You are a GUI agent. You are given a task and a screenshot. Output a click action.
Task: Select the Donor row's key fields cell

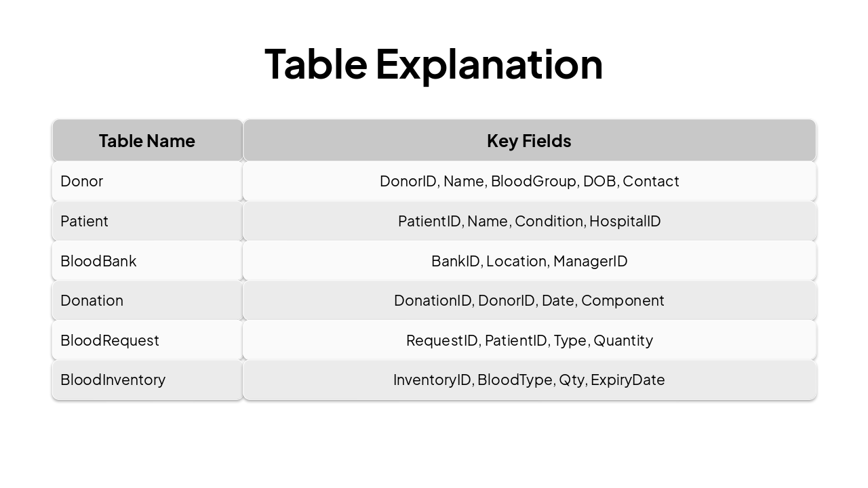point(529,181)
